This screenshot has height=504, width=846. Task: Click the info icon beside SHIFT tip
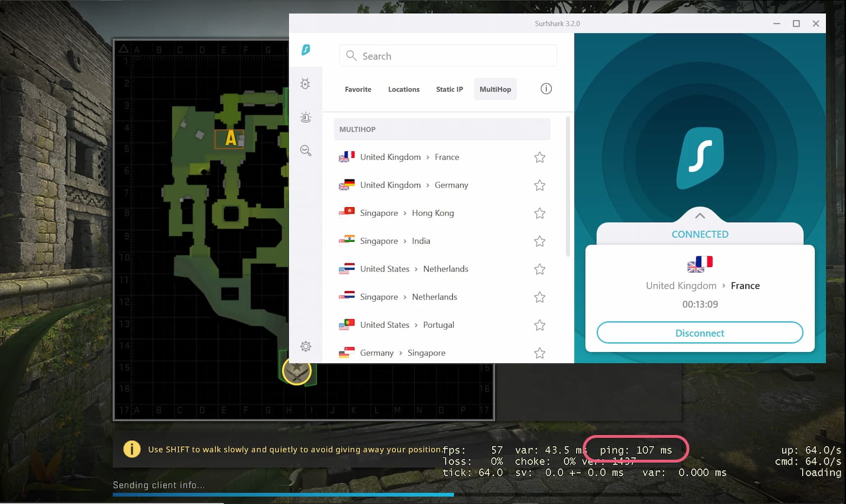pos(132,449)
